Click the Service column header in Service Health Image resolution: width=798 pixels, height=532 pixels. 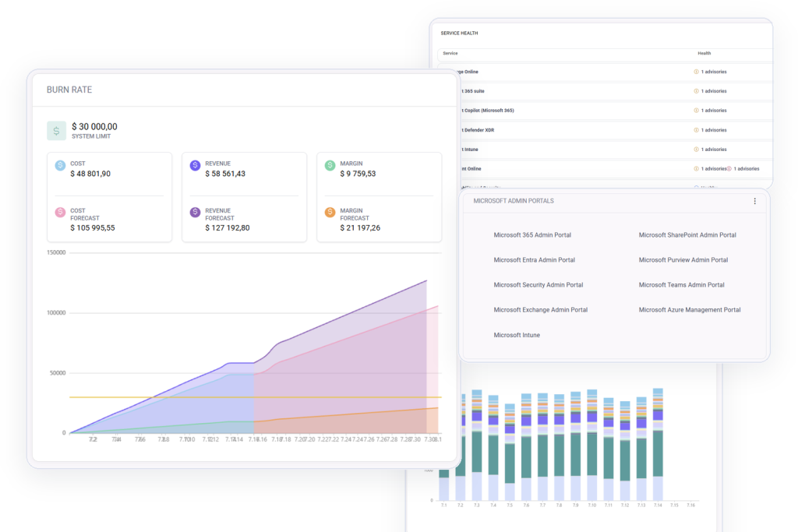pos(450,54)
